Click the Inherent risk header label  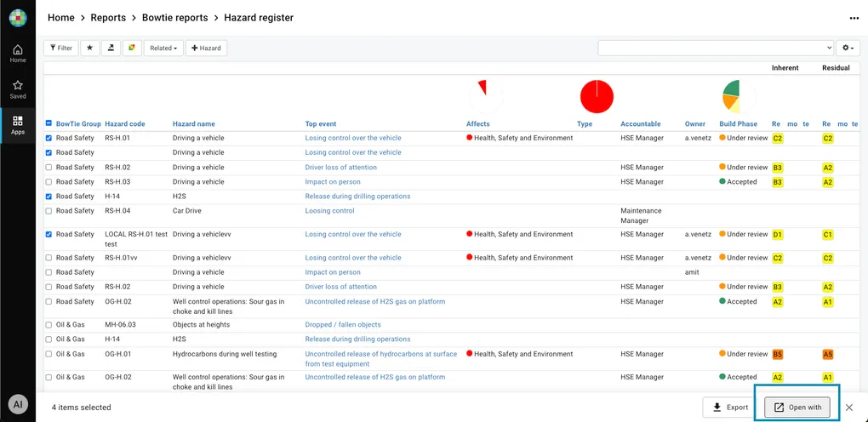click(785, 68)
